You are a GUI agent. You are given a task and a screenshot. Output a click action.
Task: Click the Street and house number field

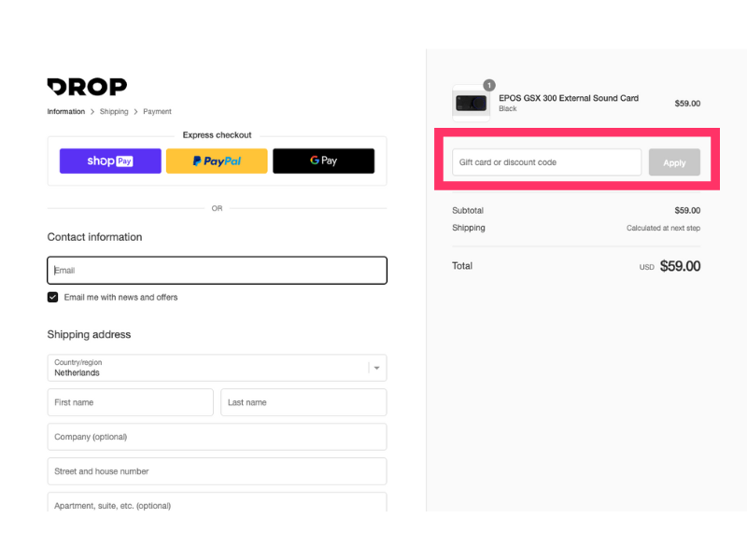[x=217, y=471]
